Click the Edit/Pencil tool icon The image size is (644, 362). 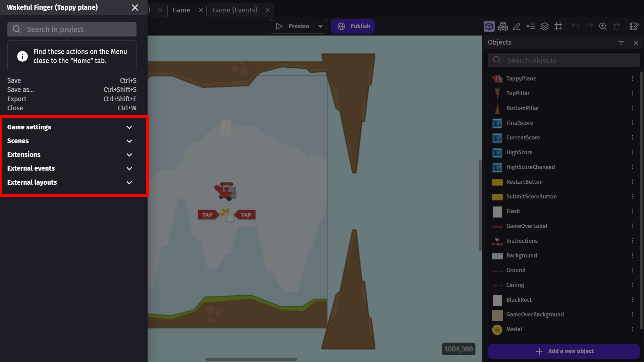pyautogui.click(x=517, y=25)
